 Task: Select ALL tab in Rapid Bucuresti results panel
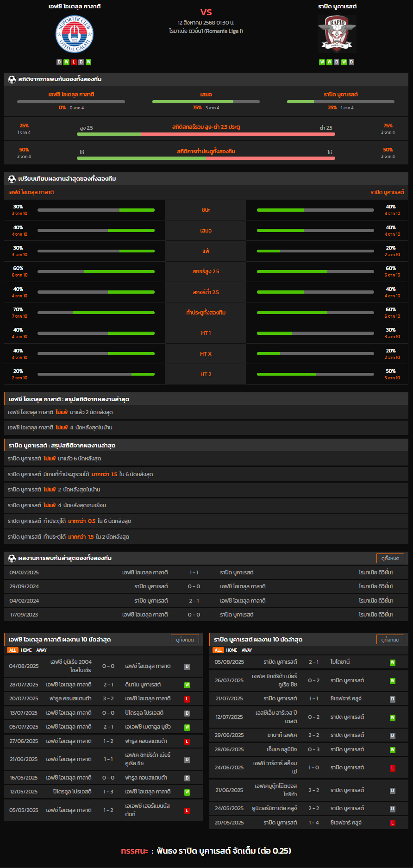click(218, 650)
